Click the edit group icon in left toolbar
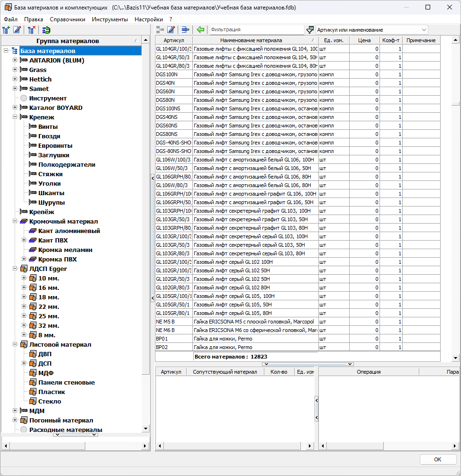 (x=18, y=30)
